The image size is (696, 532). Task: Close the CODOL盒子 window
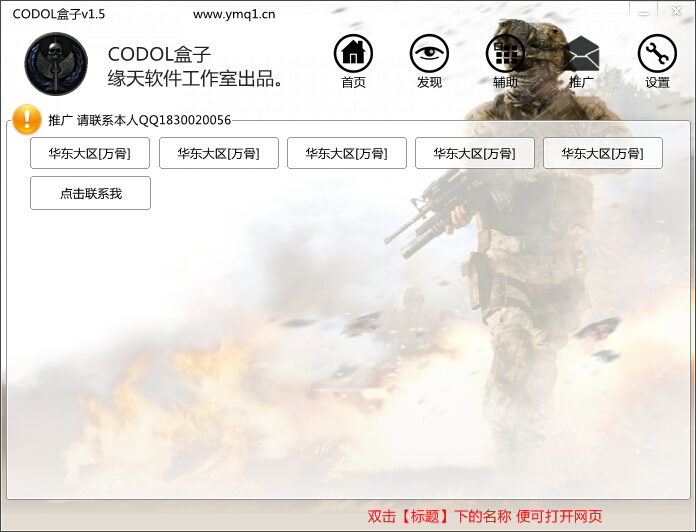676,12
